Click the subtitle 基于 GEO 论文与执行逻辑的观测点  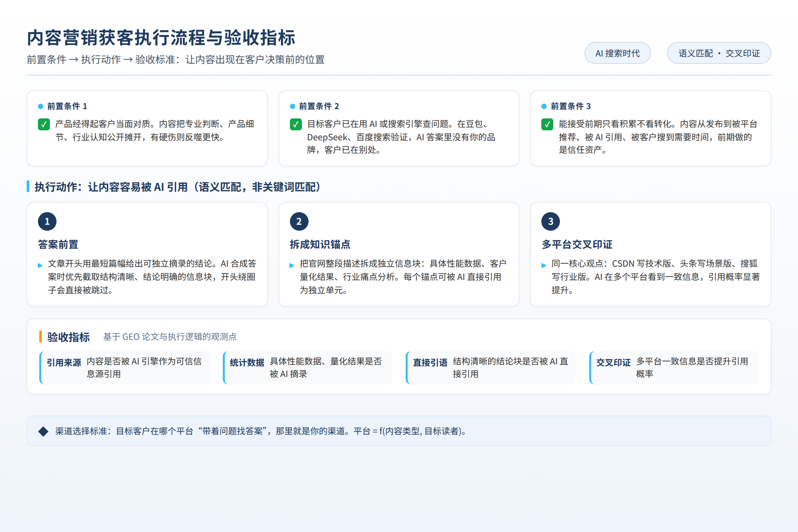click(170, 336)
